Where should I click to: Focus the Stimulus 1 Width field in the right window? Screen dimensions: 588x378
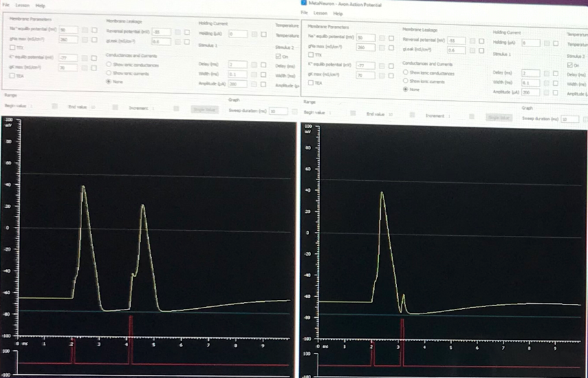pyautogui.click(x=530, y=83)
